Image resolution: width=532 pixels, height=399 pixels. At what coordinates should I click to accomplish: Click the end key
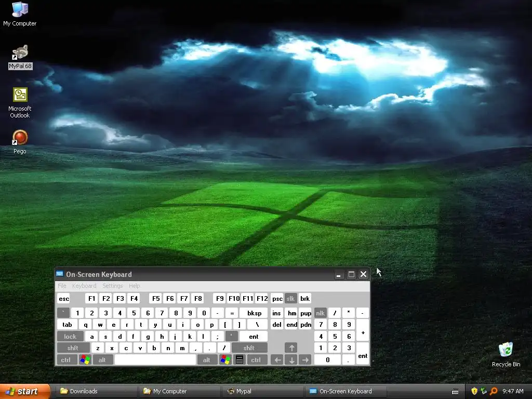tap(291, 324)
